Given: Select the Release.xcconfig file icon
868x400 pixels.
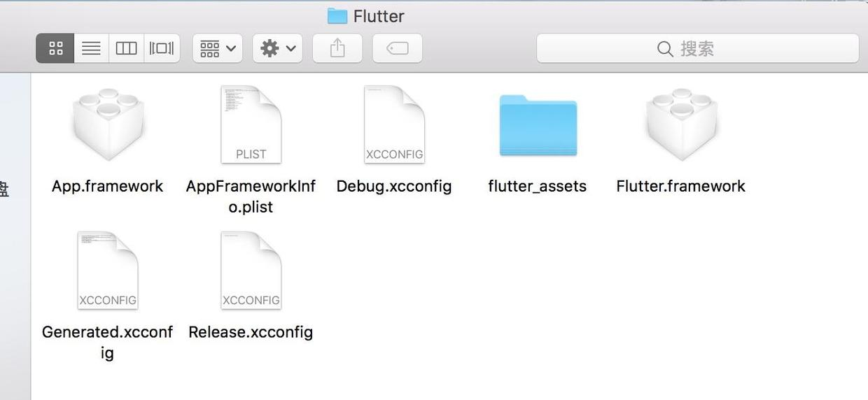Looking at the screenshot, I should point(251,271).
